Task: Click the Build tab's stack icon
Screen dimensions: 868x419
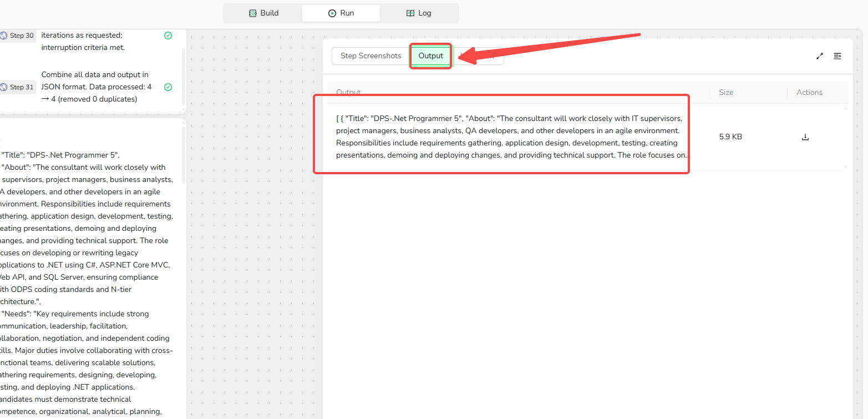Action: 253,13
